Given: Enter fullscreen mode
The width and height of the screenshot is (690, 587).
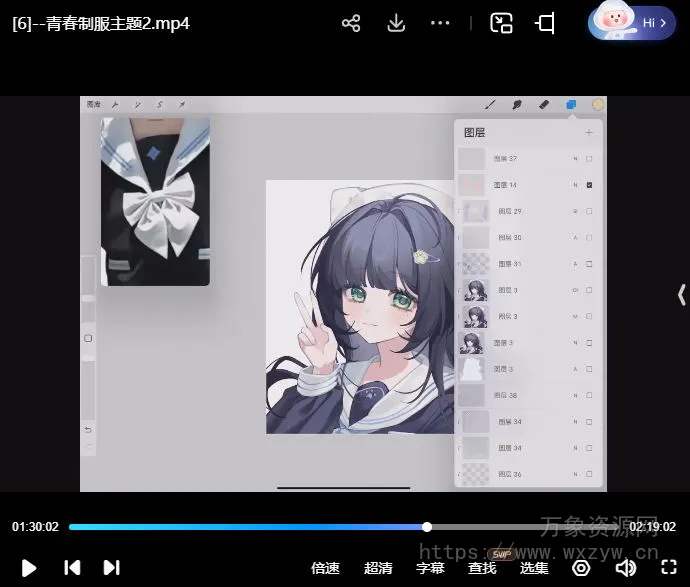Looking at the screenshot, I should [669, 568].
